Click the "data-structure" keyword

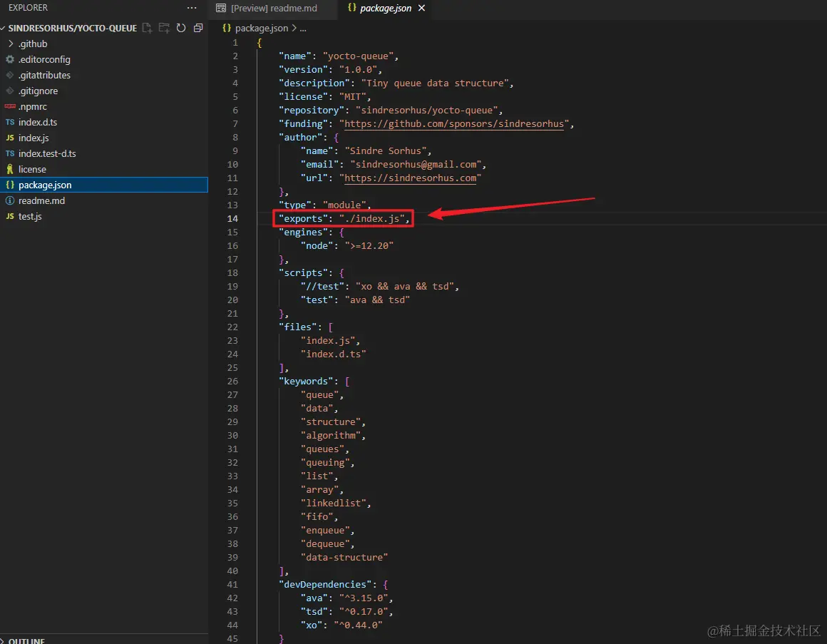344,558
